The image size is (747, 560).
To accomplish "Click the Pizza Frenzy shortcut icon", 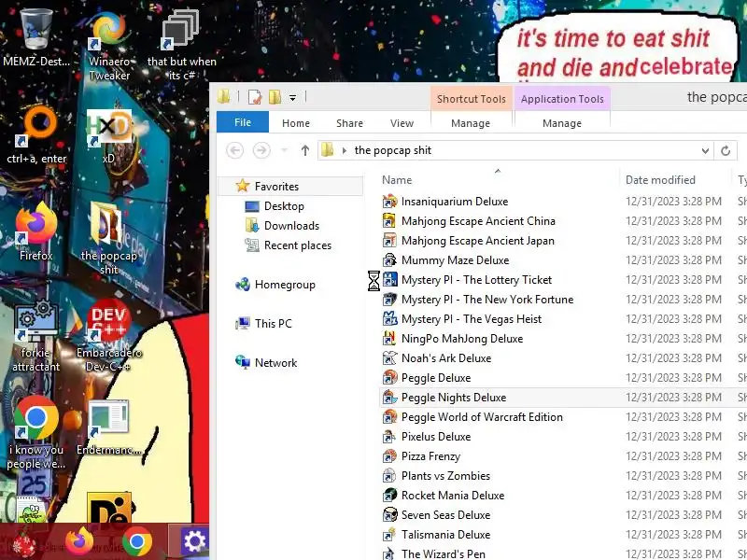I will click(389, 456).
